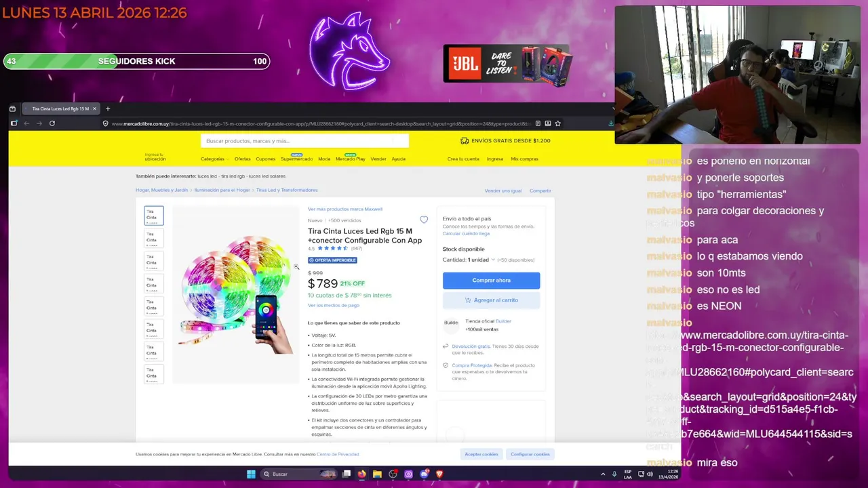The height and width of the screenshot is (488, 868).
Task: Open a new browser tab
Action: tap(107, 108)
